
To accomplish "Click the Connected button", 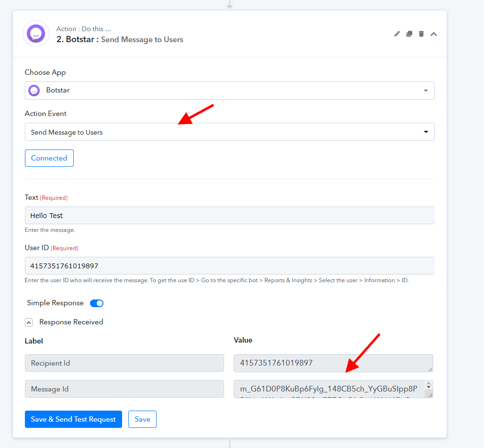I will pyautogui.click(x=49, y=158).
